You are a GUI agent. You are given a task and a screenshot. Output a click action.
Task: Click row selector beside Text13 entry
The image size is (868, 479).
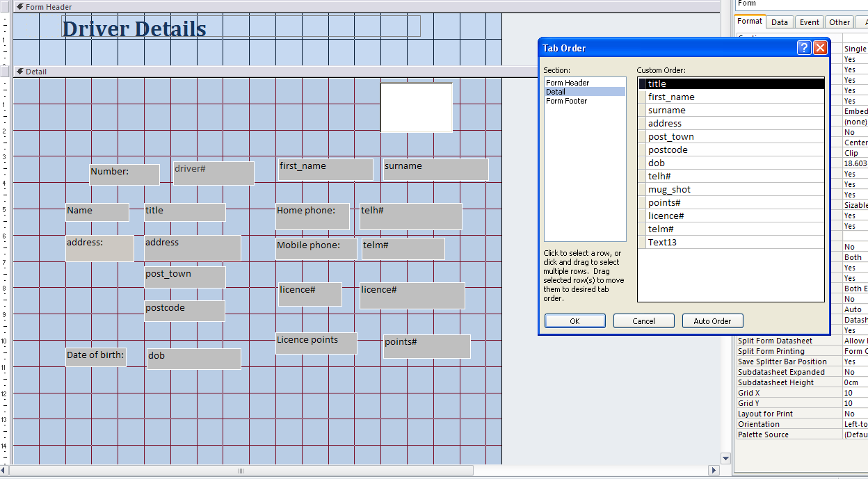pos(642,242)
